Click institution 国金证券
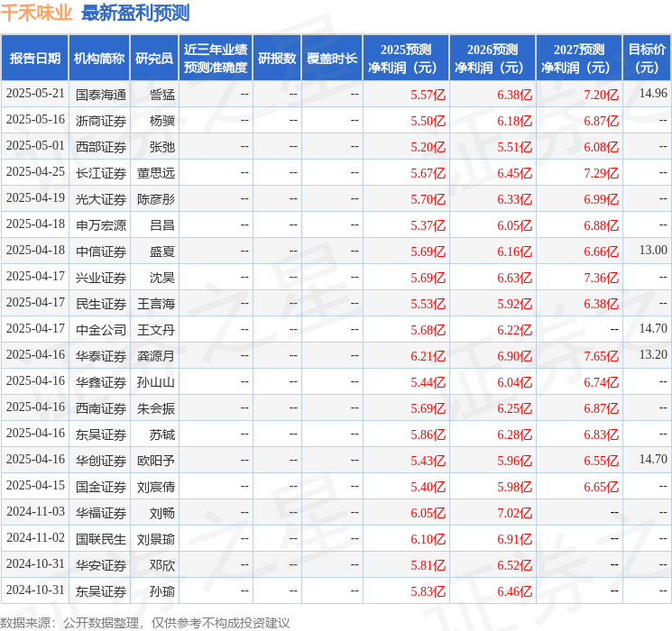Viewport: 672px width, 631px height. pos(101,487)
